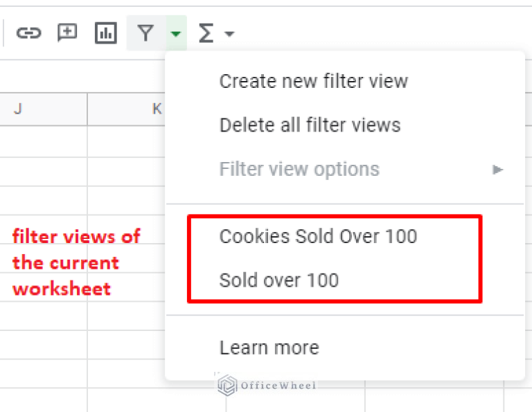Image resolution: width=532 pixels, height=412 pixels.
Task: Click the Filter view options entry
Action: click(299, 169)
